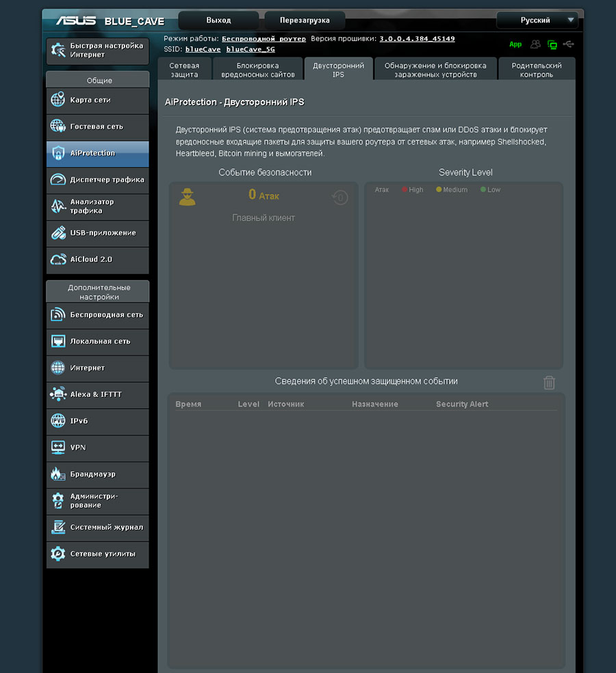The height and width of the screenshot is (673, 616).
Task: Reset the attack counter icon
Action: click(339, 197)
